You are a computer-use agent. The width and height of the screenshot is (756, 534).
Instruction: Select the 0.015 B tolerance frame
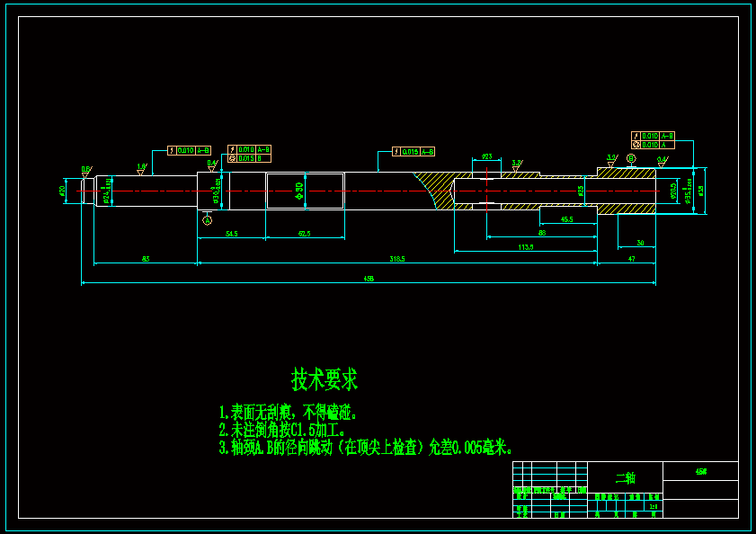point(251,158)
